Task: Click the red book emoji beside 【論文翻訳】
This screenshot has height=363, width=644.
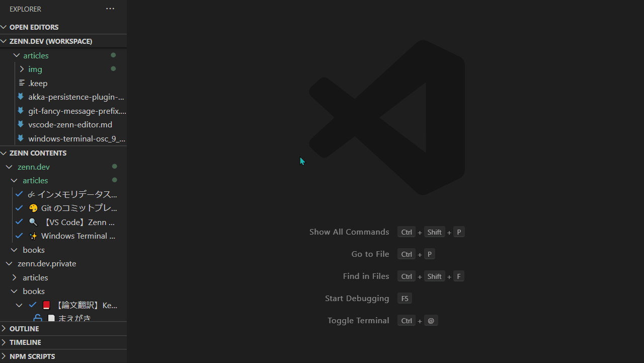Action: click(x=47, y=305)
